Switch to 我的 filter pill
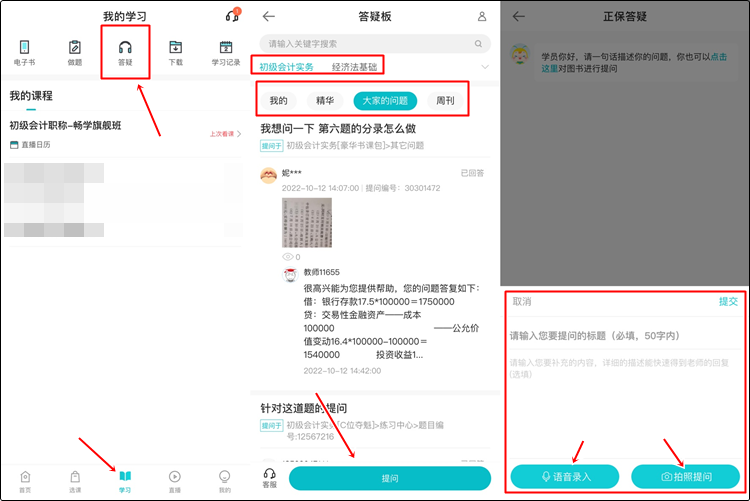750x501 pixels. click(x=278, y=100)
